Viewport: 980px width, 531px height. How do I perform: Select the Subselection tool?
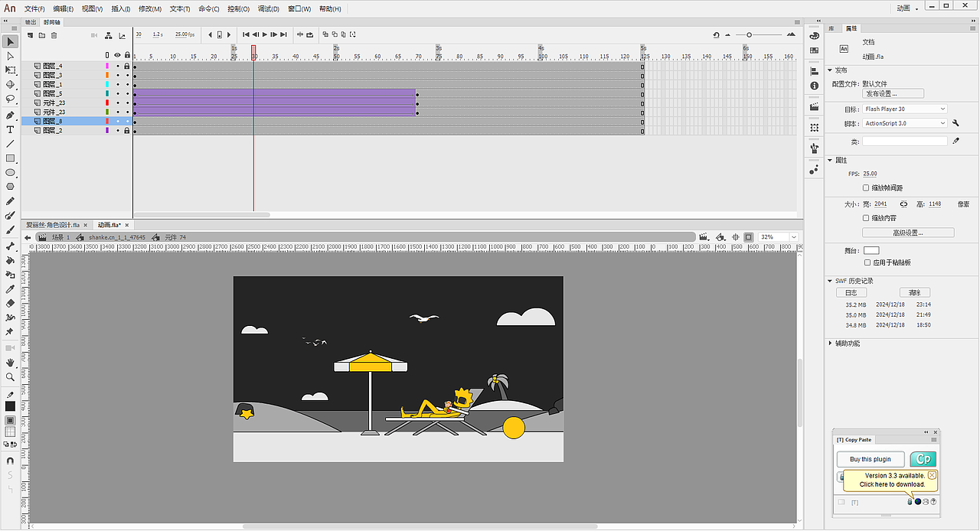pyautogui.click(x=10, y=56)
